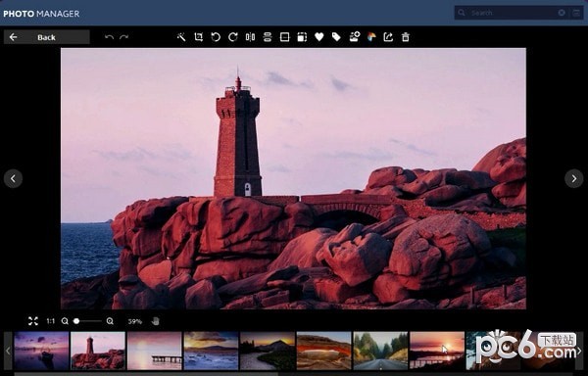Click the zoom in magnifier
The image size is (588, 376).
110,321
